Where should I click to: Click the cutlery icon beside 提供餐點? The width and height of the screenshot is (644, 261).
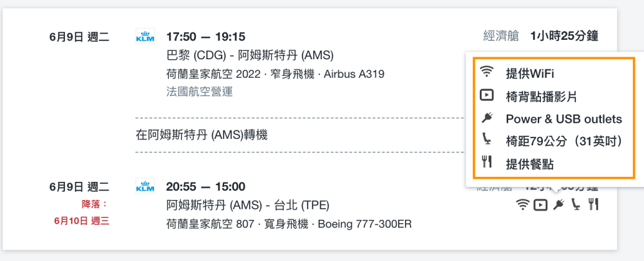487,162
